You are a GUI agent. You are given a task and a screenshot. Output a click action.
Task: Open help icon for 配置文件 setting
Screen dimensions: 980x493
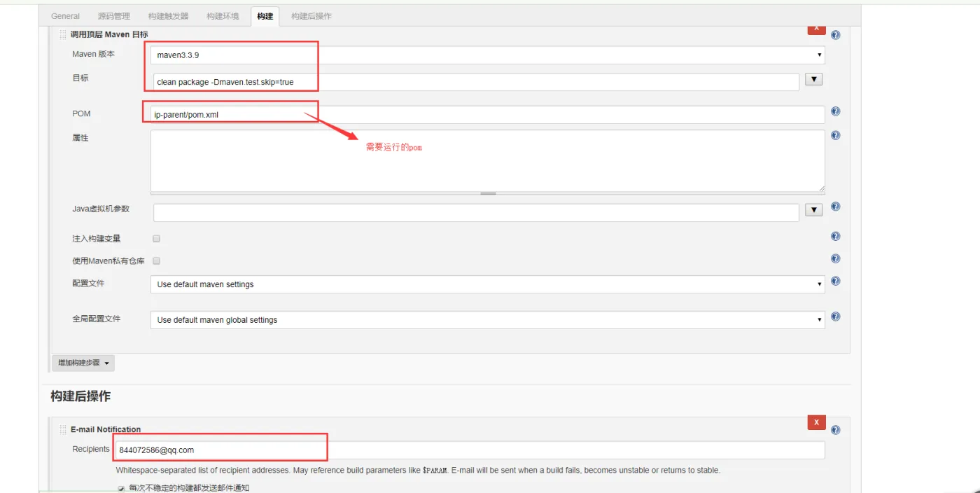click(835, 281)
